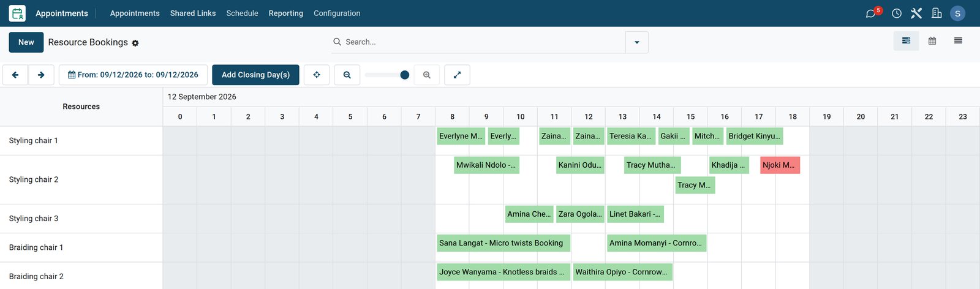Open the Mitch... booking
This screenshot has width=980, height=289.
point(707,137)
